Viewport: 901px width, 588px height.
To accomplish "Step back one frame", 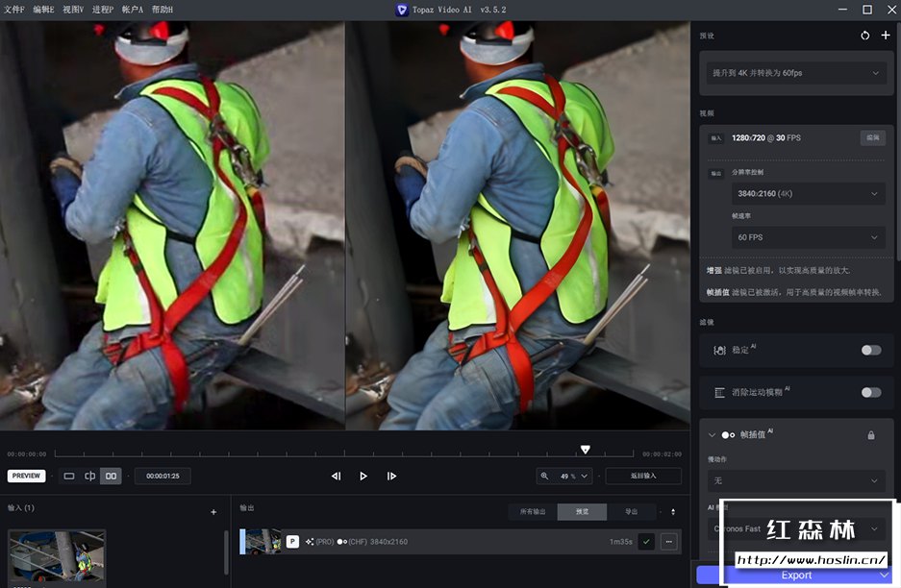I will pyautogui.click(x=336, y=476).
